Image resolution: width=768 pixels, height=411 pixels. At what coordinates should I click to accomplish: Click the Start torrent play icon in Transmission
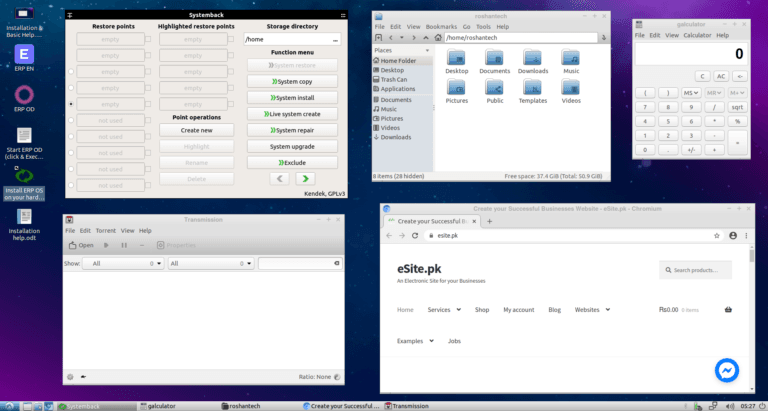tap(106, 245)
